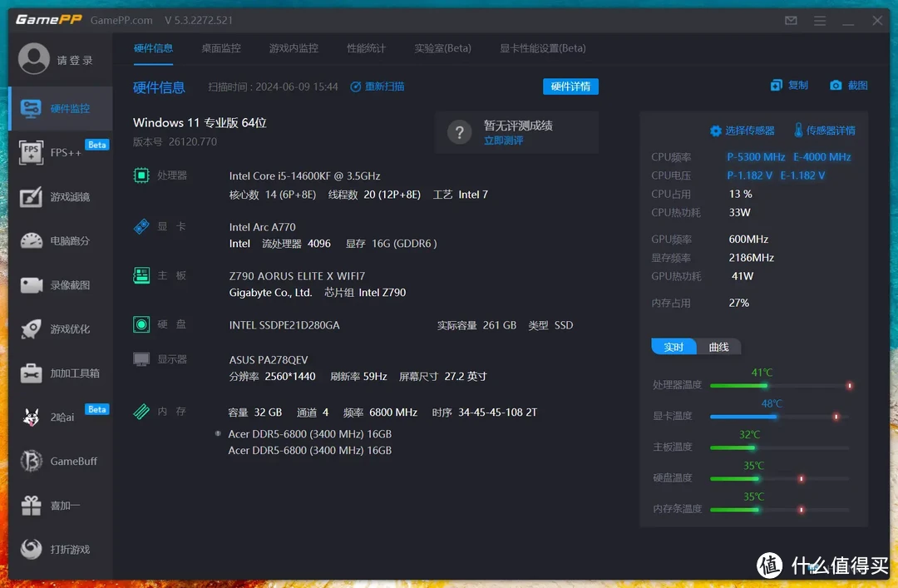Click the 硬盘温度 progress bar
898x588 pixels.
pos(781,478)
